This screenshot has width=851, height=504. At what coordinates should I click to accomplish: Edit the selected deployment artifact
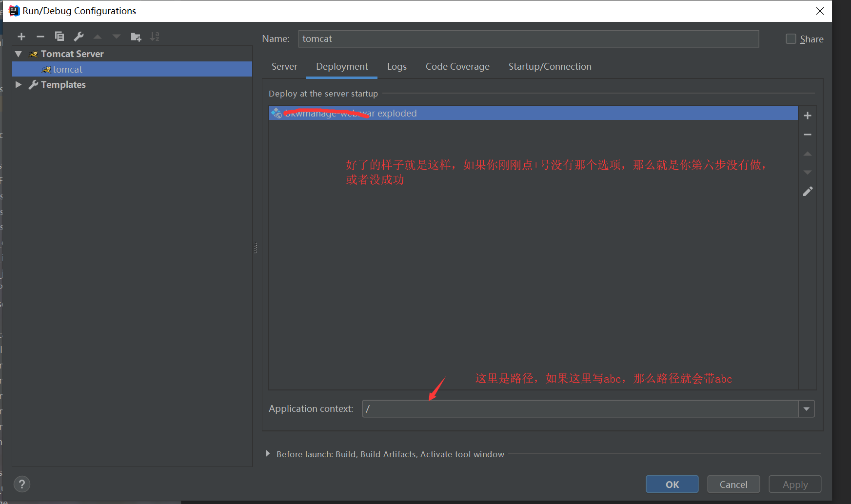click(x=808, y=192)
